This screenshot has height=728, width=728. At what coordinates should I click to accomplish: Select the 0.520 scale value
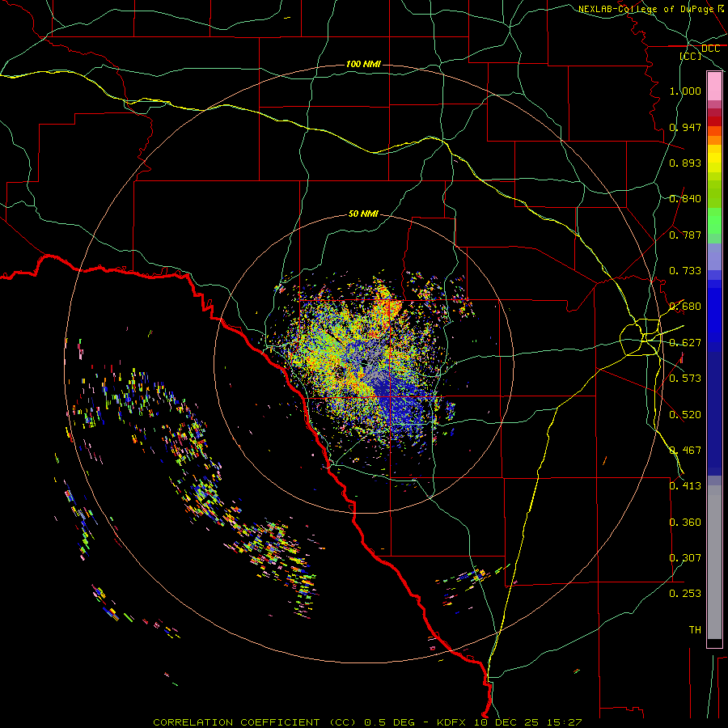point(685,415)
